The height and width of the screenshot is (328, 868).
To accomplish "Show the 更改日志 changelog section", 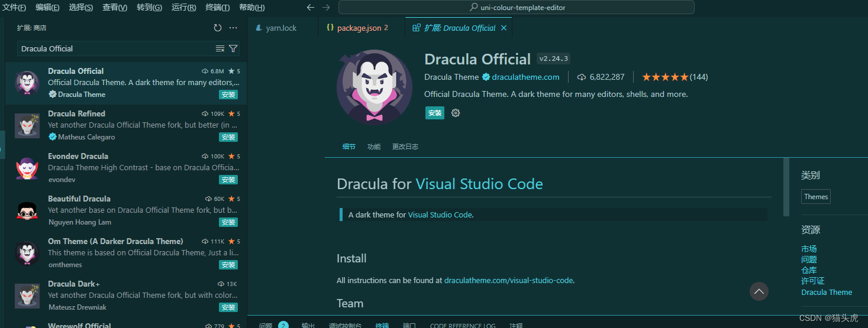I will (405, 147).
